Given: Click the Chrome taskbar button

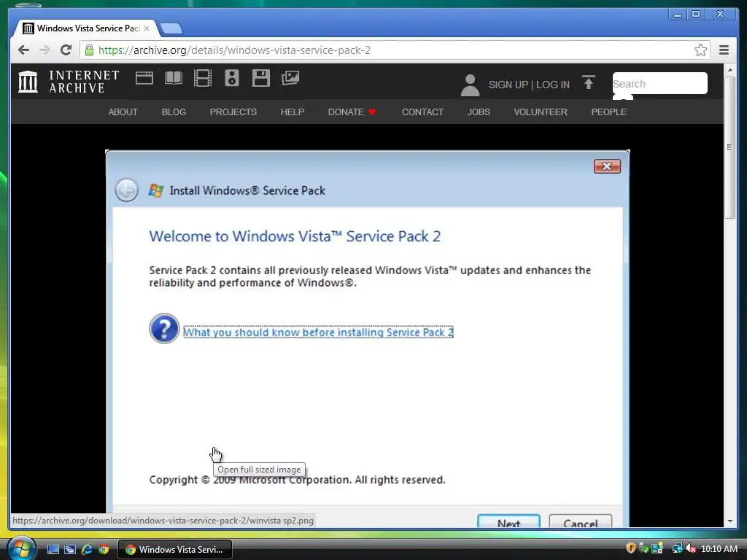Looking at the screenshot, I should click(x=175, y=549).
